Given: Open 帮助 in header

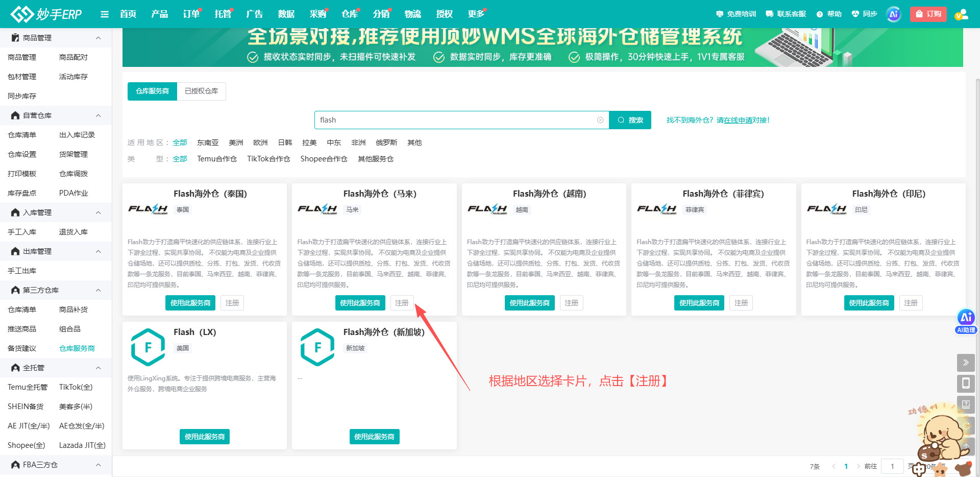Looking at the screenshot, I should pyautogui.click(x=829, y=14).
